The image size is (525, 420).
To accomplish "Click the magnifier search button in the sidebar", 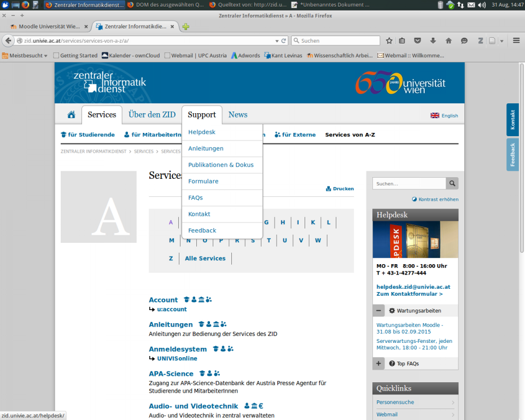I will (x=452, y=184).
